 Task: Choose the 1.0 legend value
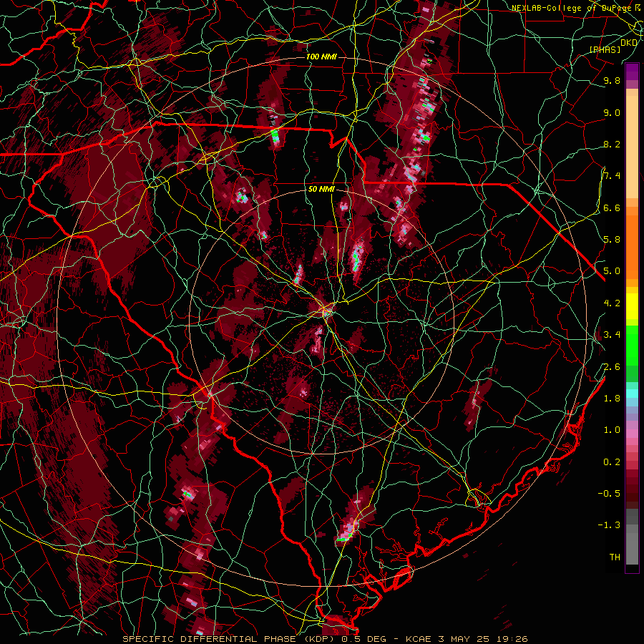[612, 429]
